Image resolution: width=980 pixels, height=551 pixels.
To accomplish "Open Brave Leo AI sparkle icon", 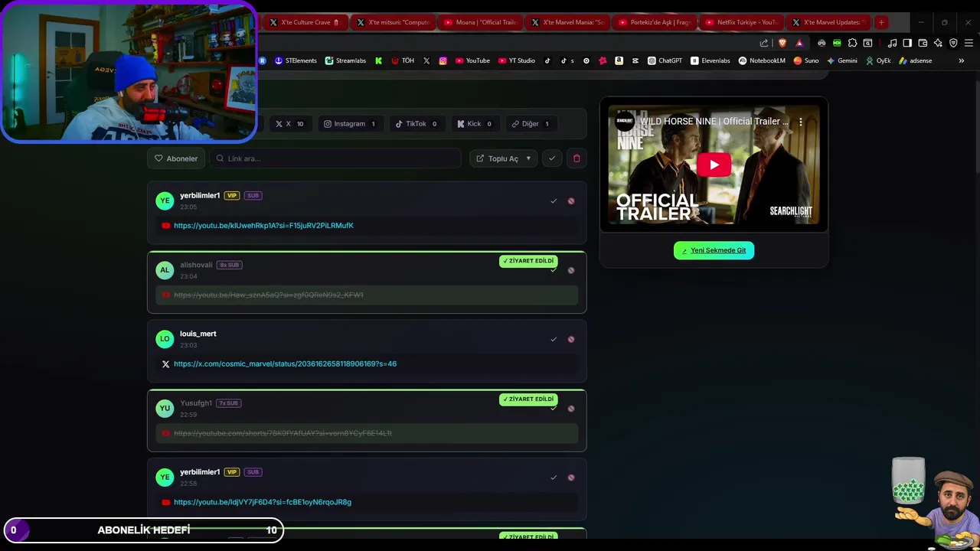I will pos(938,43).
